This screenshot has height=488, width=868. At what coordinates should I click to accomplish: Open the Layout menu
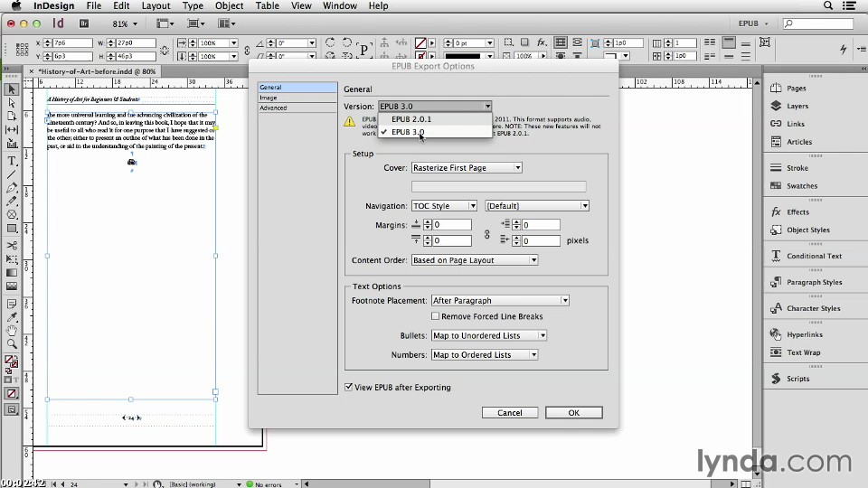[x=156, y=5]
